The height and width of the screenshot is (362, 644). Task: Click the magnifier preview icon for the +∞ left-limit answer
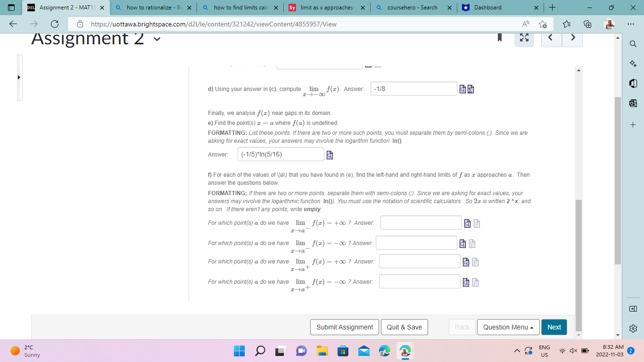(x=466, y=223)
